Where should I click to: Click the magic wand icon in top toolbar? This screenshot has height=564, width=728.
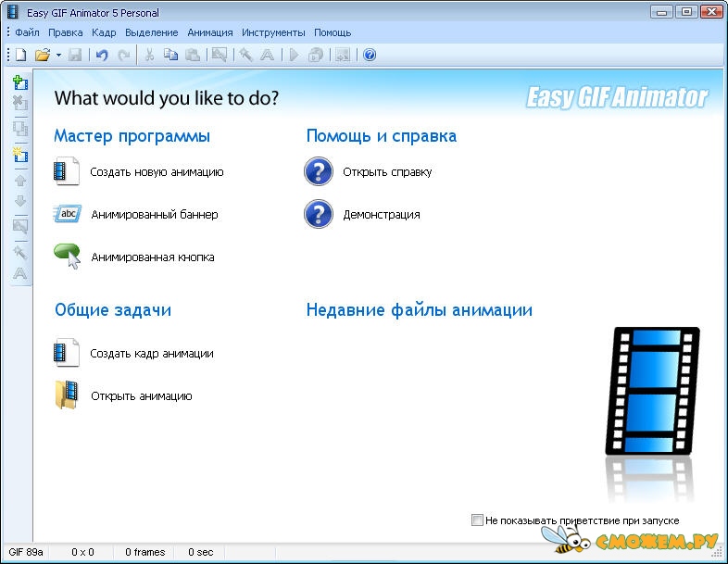pyautogui.click(x=245, y=55)
